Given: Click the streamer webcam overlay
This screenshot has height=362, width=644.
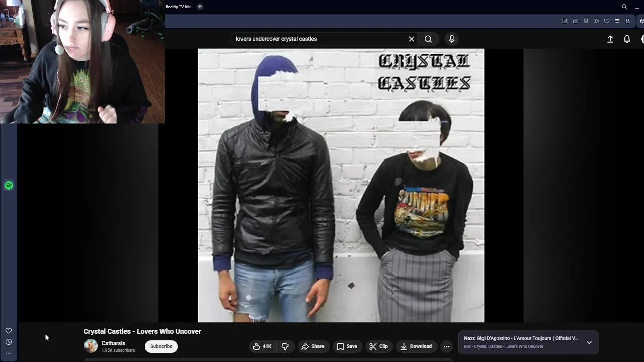Looking at the screenshot, I should pyautogui.click(x=82, y=61).
